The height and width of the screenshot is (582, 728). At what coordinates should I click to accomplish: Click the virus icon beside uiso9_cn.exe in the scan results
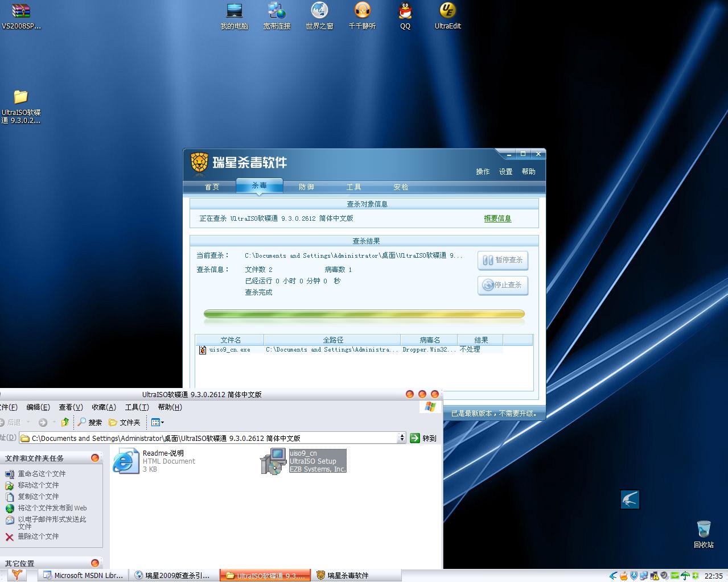(202, 349)
